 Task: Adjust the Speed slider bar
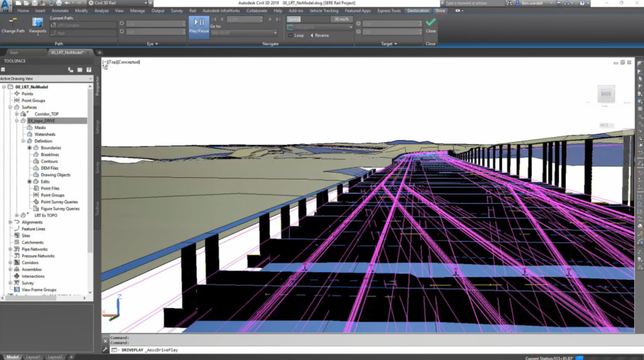point(308,19)
